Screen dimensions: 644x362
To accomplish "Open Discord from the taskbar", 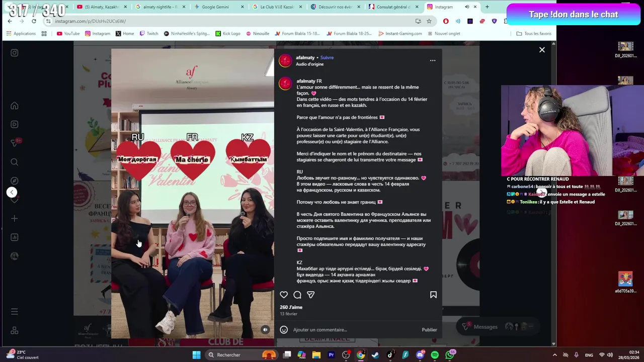I will click(420, 355).
